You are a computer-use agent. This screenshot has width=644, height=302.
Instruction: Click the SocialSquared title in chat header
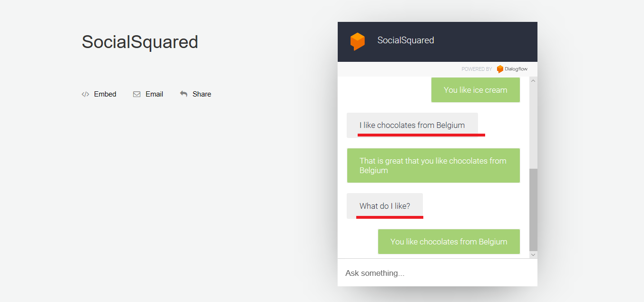405,40
